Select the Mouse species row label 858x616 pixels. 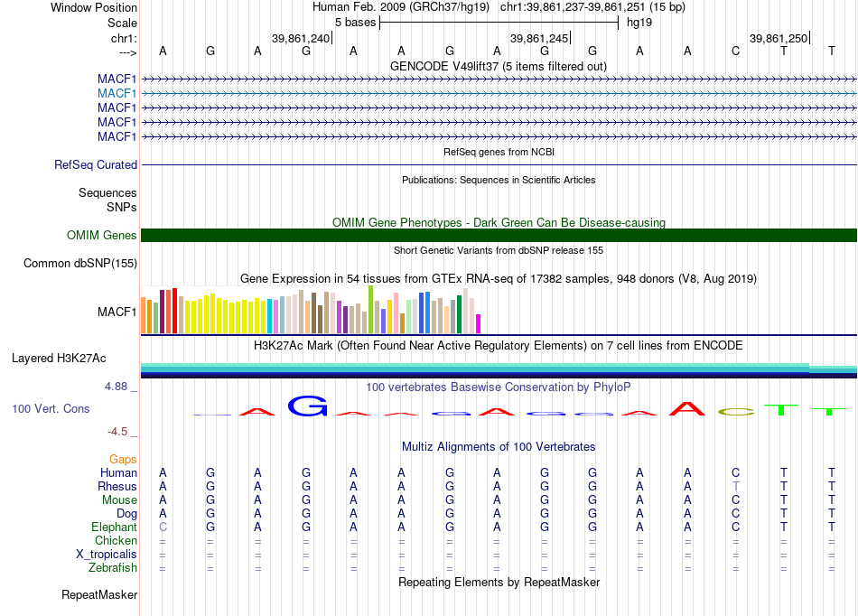pyautogui.click(x=119, y=500)
